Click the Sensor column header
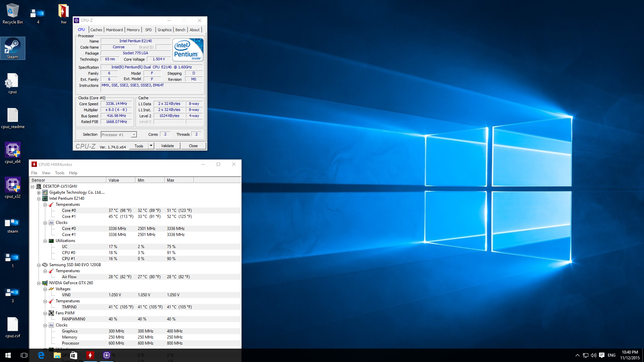 pyautogui.click(x=68, y=180)
